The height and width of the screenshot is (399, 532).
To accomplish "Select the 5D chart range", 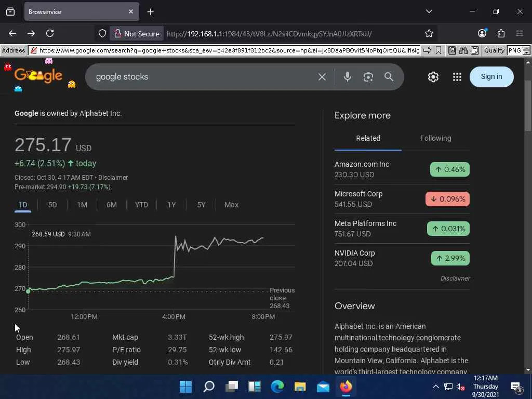I will (x=52, y=205).
